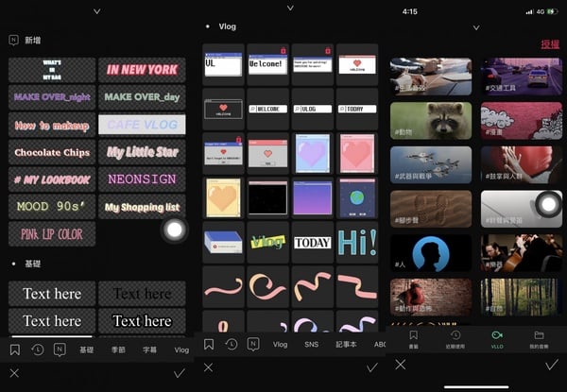
Task: Collapse the category panel using the chevron below 4:15
Action: [475, 27]
